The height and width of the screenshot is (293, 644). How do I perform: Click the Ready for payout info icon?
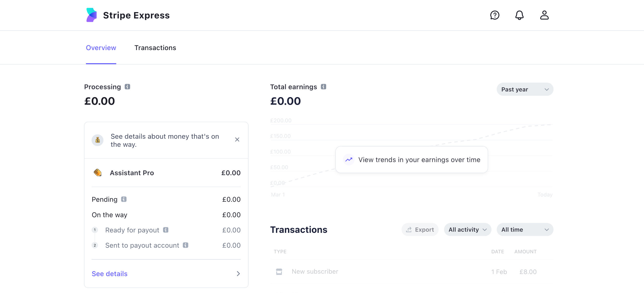click(x=166, y=230)
